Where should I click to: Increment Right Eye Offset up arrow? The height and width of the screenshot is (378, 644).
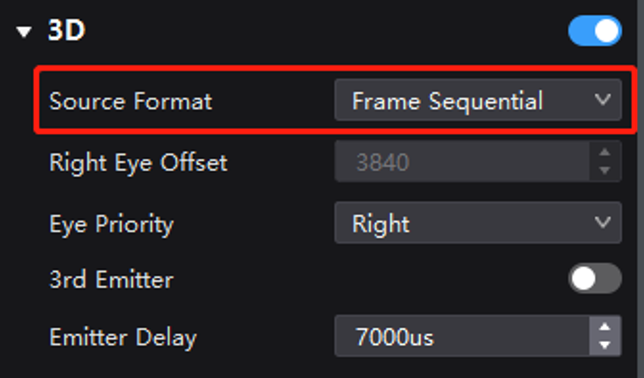(x=605, y=152)
